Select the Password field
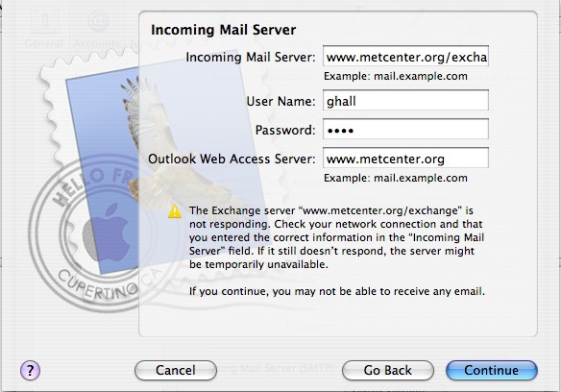Image resolution: width=561 pixels, height=392 pixels. click(x=405, y=129)
